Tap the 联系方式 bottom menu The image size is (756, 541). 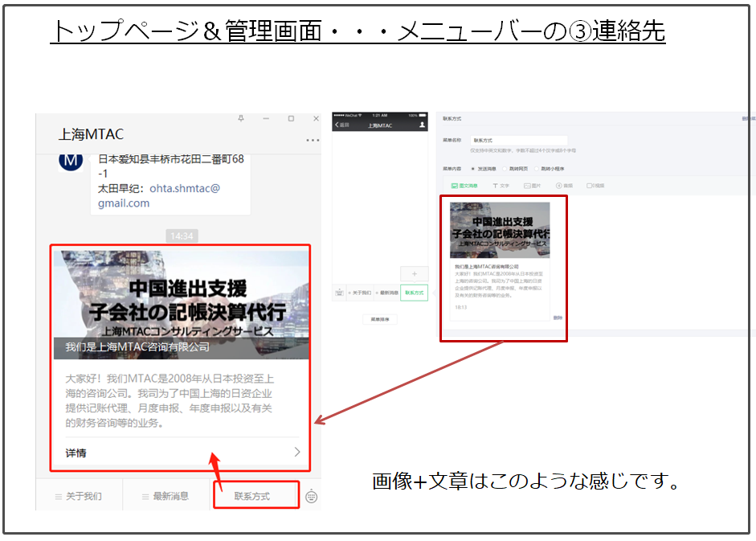click(x=252, y=496)
